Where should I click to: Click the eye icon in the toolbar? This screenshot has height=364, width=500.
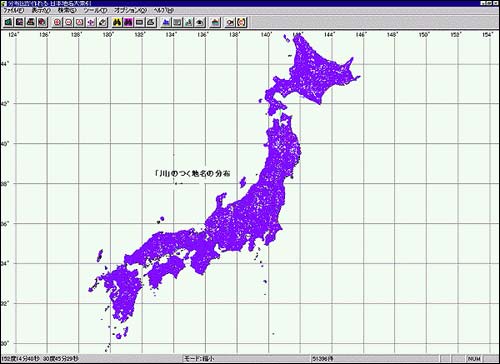pos(200,22)
